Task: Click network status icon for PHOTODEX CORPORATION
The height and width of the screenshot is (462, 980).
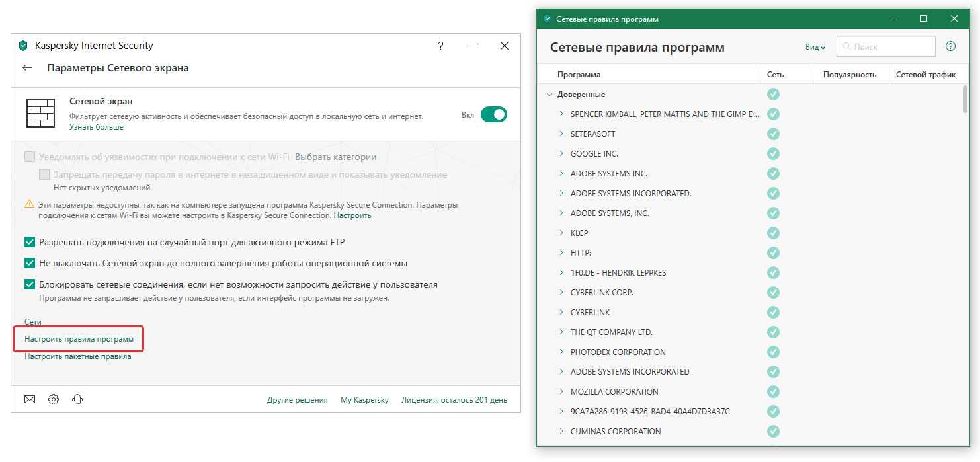Action: pos(773,352)
